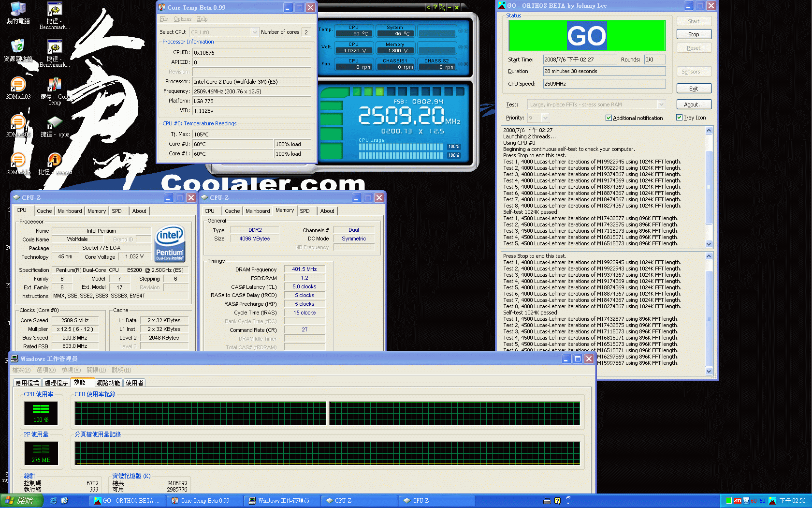Screen dimensions: 812x508
Task: Launch the 3DMark03 desktop shortcut
Action: pos(18,89)
